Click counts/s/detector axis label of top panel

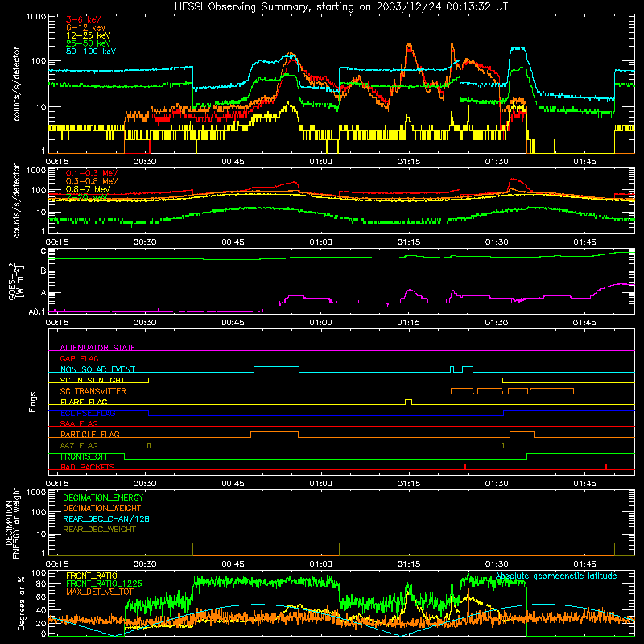pyautogui.click(x=16, y=84)
